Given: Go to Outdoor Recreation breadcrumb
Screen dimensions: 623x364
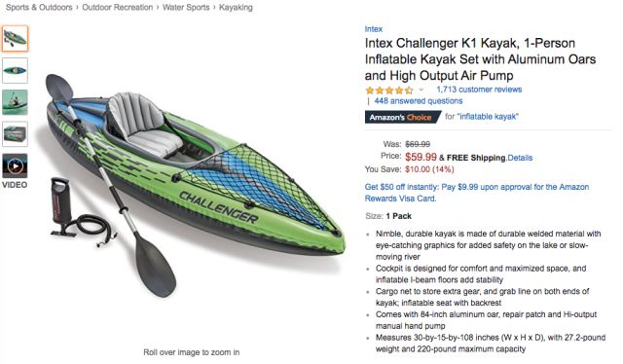Looking at the screenshot, I should point(117,7).
